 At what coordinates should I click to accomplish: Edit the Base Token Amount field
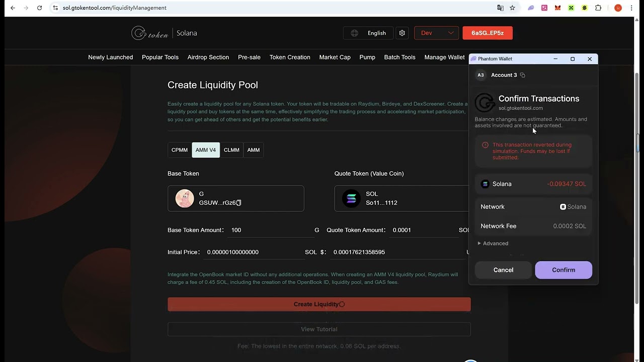click(x=272, y=230)
